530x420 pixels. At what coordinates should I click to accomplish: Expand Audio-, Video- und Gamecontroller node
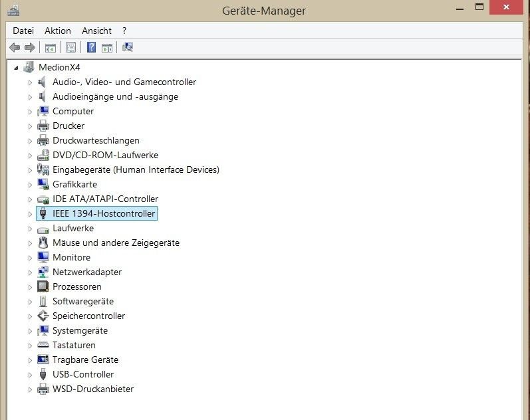pyautogui.click(x=30, y=82)
